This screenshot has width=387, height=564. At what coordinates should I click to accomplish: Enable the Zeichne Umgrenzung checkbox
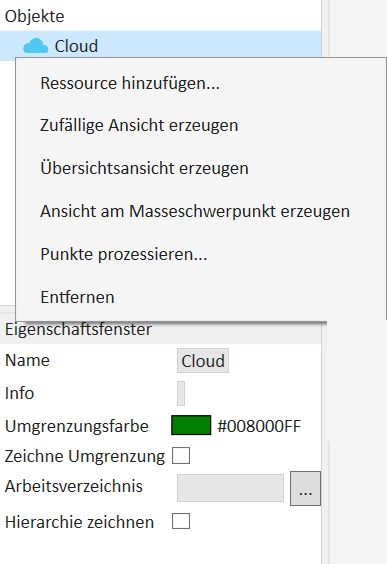click(181, 456)
